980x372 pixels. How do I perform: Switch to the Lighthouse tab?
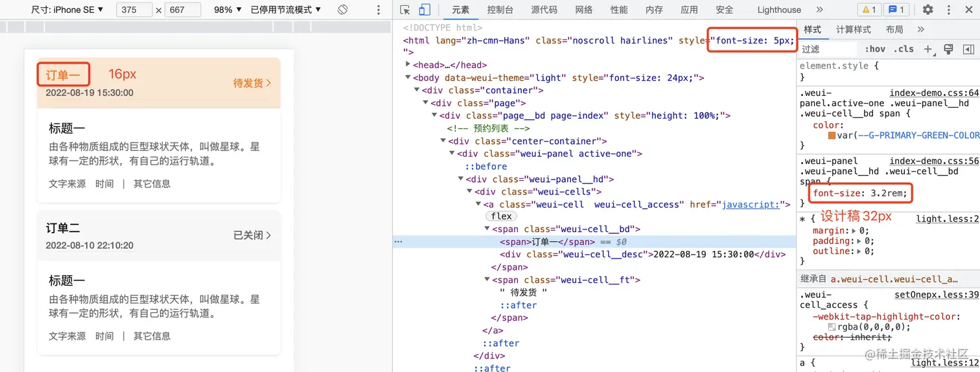tap(779, 10)
